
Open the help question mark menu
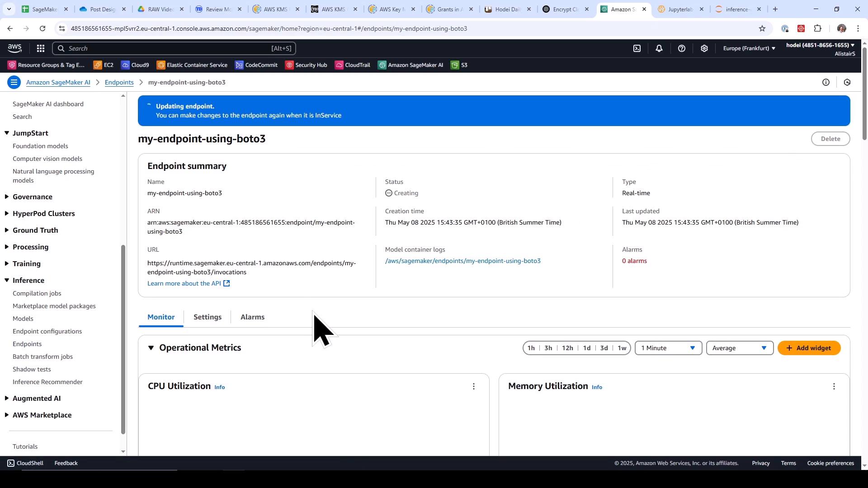[682, 48]
